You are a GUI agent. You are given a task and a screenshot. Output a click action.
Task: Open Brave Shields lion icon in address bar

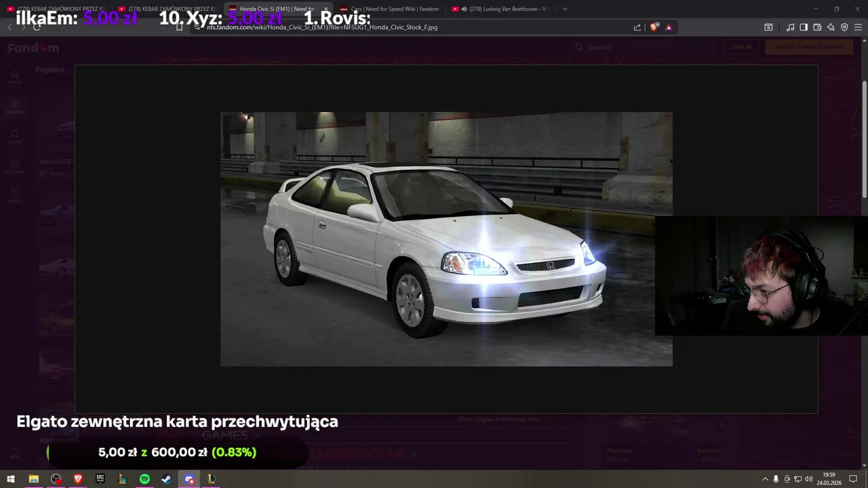[654, 27]
